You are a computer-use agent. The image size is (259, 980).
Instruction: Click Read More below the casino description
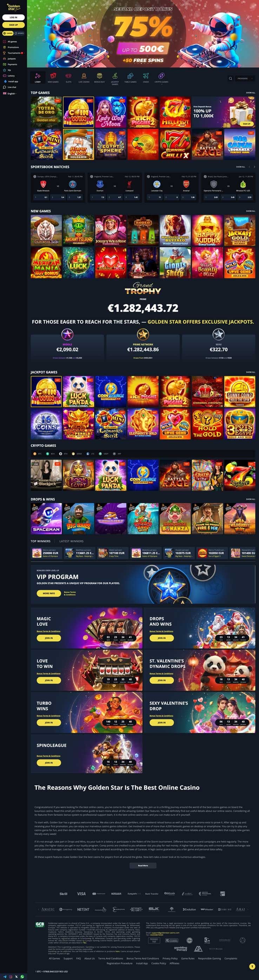142,865
